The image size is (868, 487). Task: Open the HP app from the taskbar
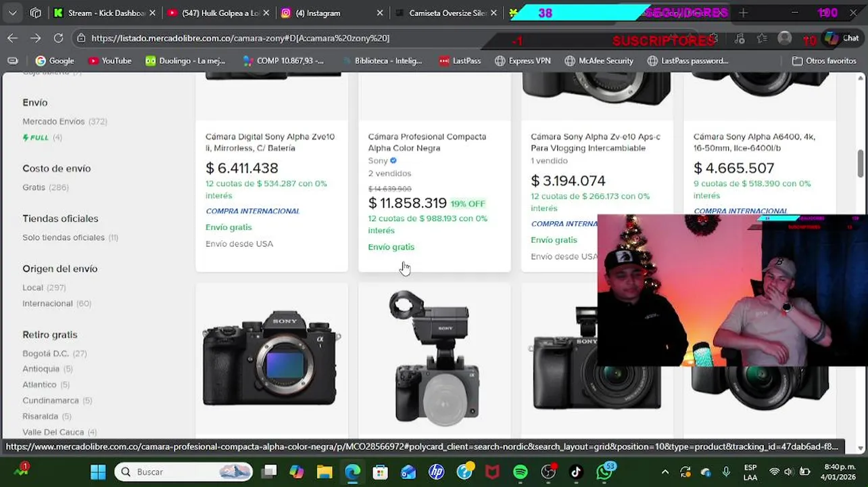coord(436,471)
